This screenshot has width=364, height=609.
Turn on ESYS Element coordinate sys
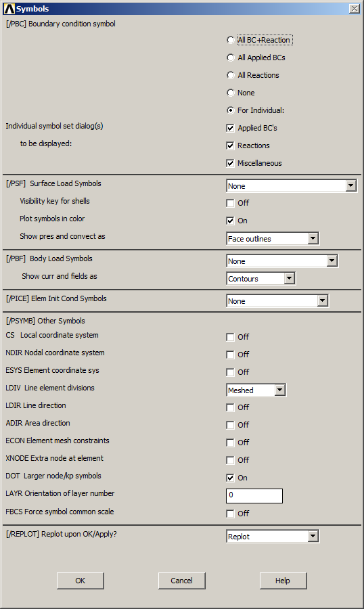tap(230, 372)
